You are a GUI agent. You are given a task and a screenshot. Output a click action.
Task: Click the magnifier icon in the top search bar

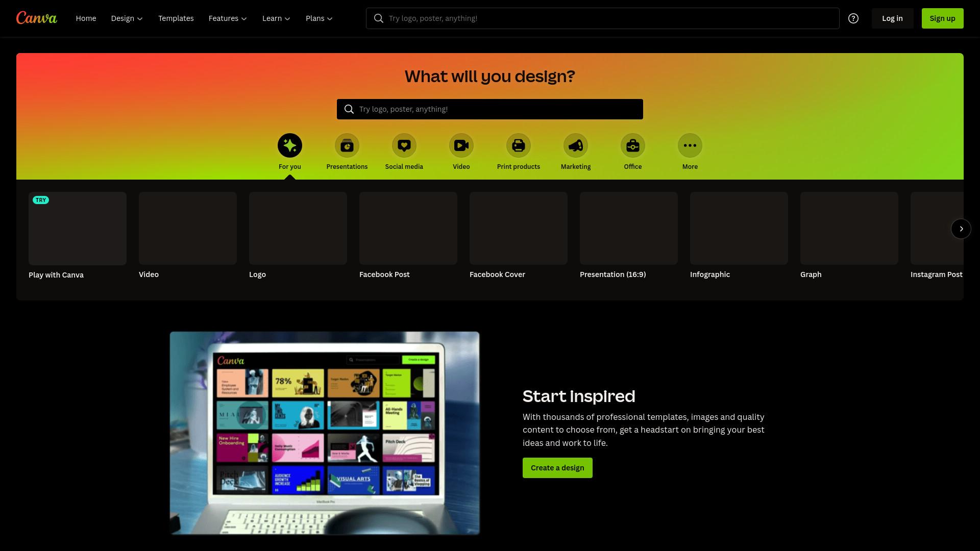pyautogui.click(x=379, y=18)
